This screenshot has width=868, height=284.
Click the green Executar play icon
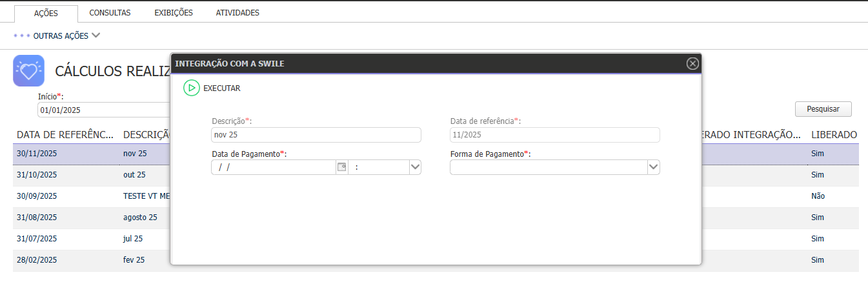191,88
